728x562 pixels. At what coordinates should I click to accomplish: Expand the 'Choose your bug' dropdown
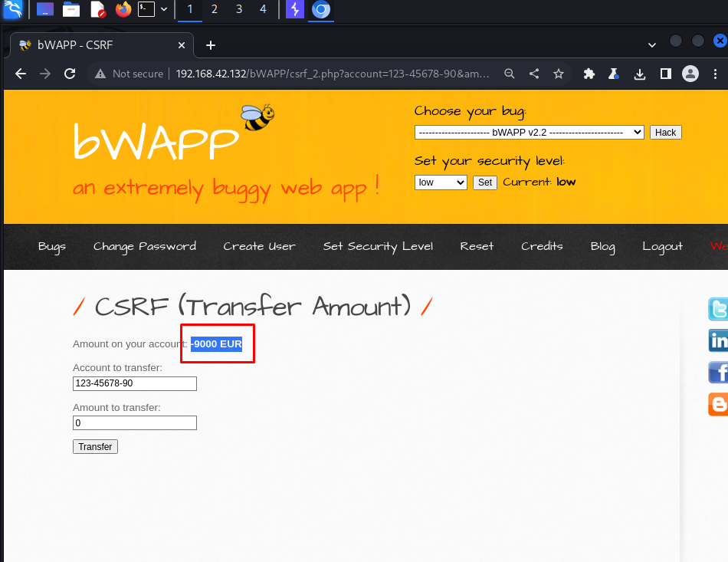coord(529,133)
